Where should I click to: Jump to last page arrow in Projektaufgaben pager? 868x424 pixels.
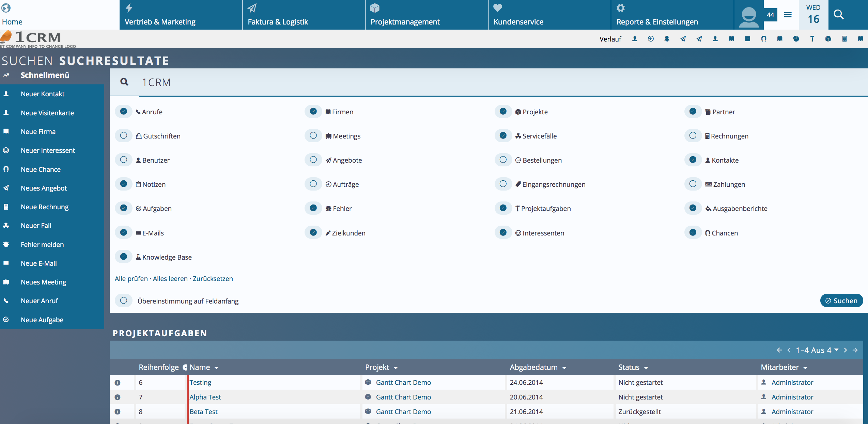coord(855,350)
